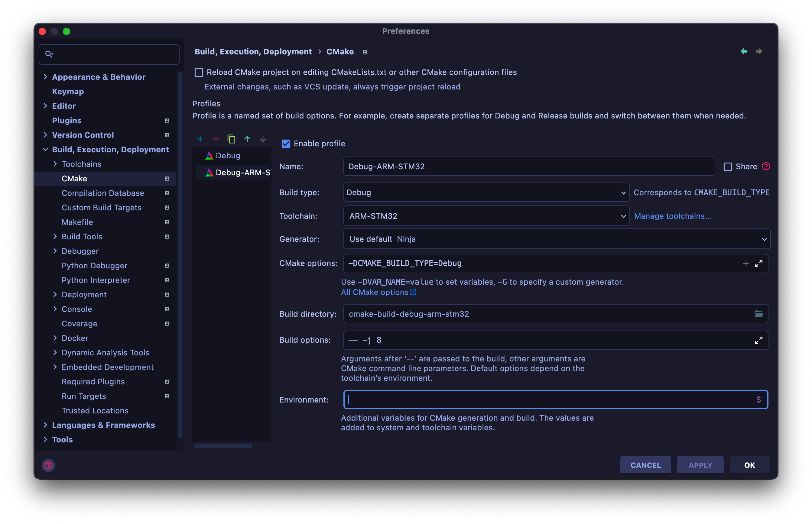Click the Cancel button
Viewport: 812px width, 524px height.
[x=645, y=465]
